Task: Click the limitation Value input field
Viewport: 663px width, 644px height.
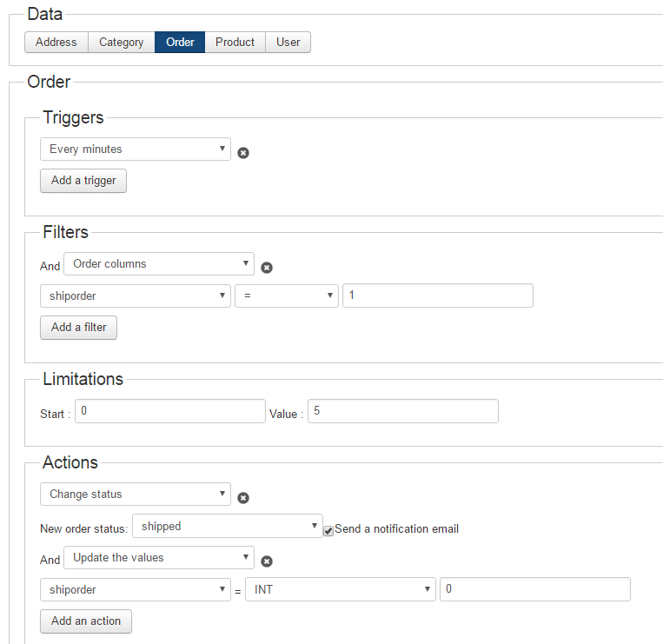Action: [403, 411]
